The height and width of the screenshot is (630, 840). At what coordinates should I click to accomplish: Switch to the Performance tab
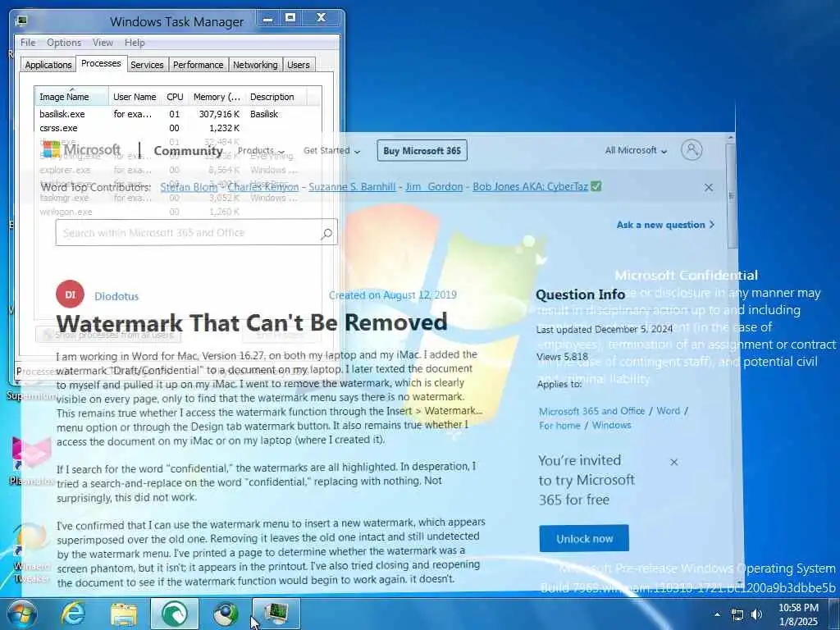pyautogui.click(x=199, y=65)
